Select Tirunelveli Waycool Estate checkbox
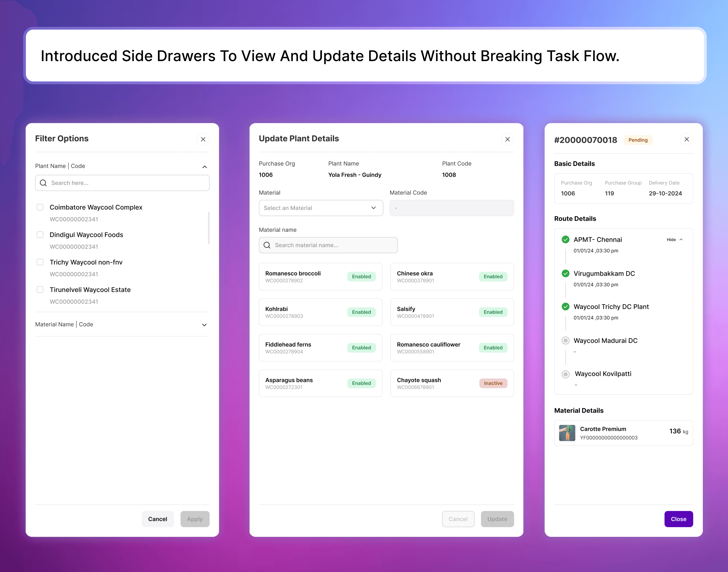Image resolution: width=728 pixels, height=572 pixels. coord(40,290)
